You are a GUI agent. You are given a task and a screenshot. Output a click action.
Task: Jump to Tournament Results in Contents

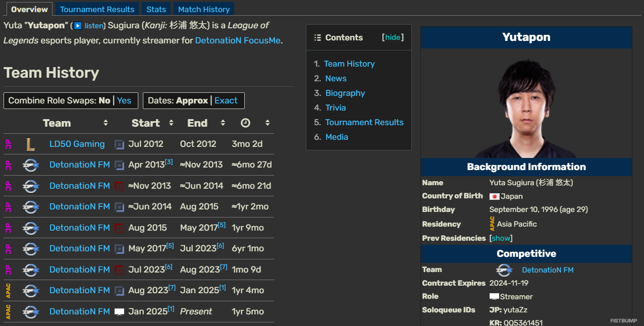click(x=364, y=122)
